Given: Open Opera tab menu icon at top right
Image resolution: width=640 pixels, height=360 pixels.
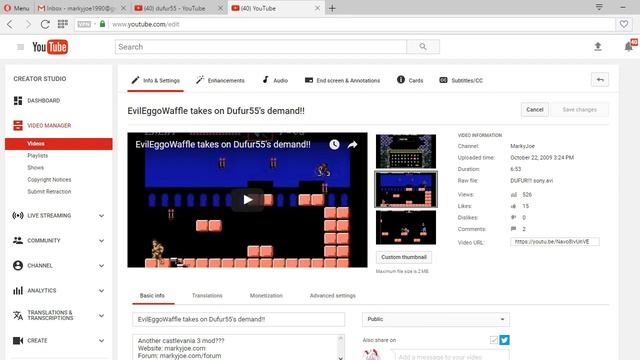Looking at the screenshot, I should point(599,7).
